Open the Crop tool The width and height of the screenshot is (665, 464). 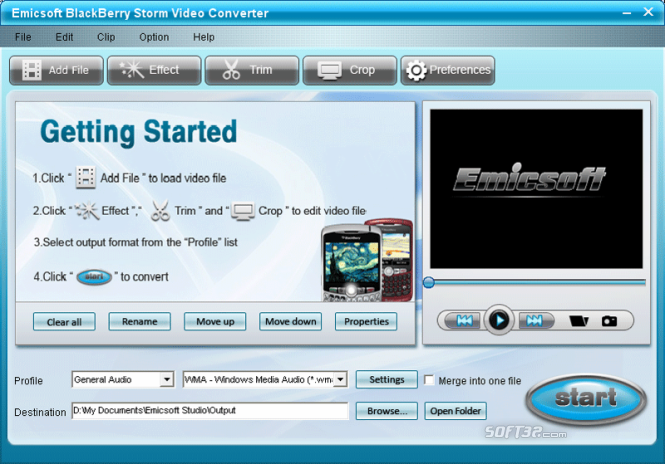point(350,70)
